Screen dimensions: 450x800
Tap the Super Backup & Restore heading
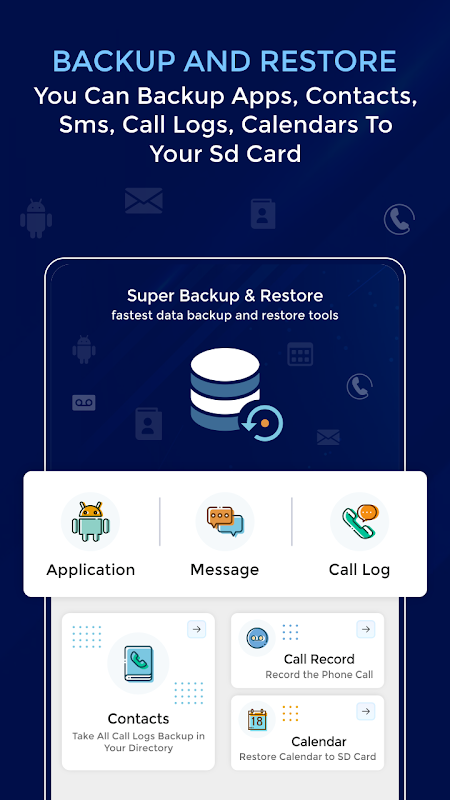point(225,295)
